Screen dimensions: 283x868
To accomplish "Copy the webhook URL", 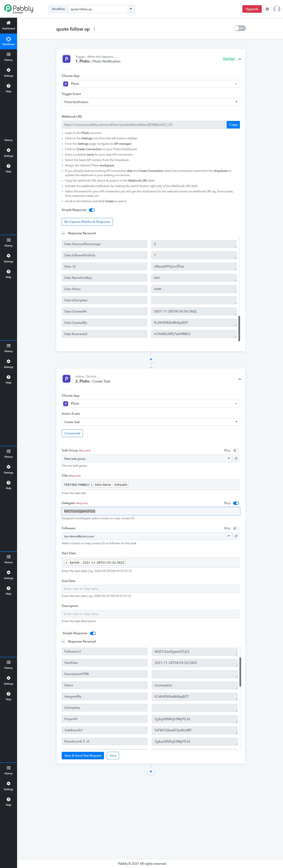I will tap(233, 125).
